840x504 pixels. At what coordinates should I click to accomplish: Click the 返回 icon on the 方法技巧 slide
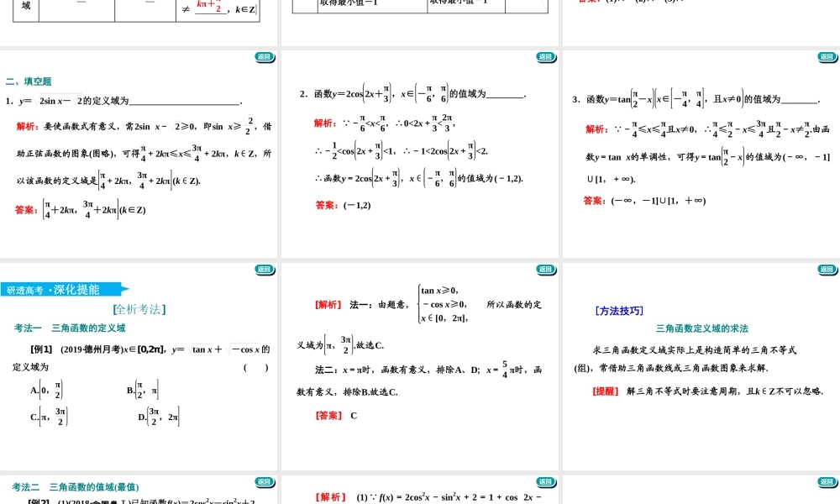click(x=827, y=270)
